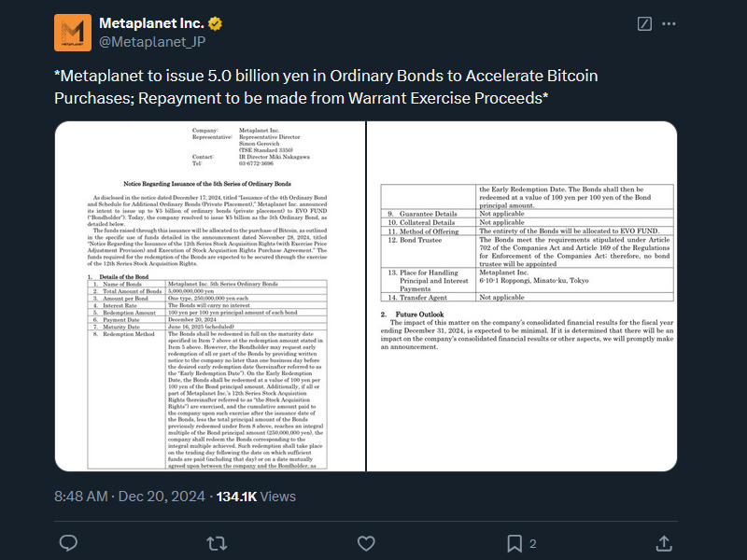Click the post text about 5.0 billion yen
The height and width of the screenshot is (560, 747).
click(327, 86)
